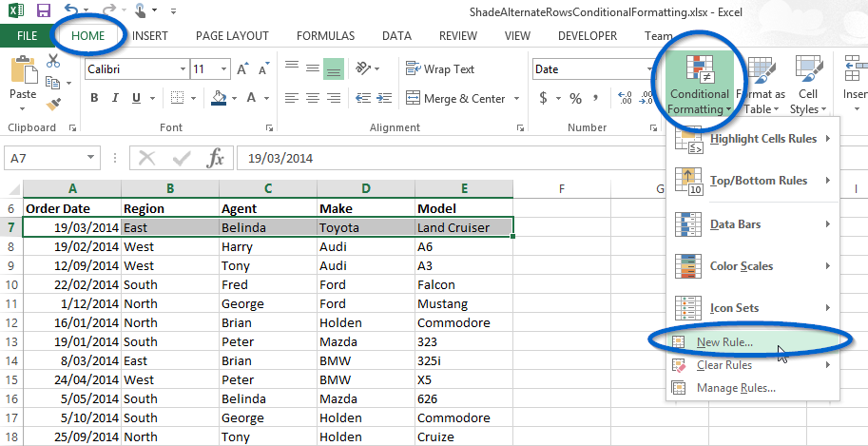
Task: Click Merge & Center button
Action: (455, 98)
